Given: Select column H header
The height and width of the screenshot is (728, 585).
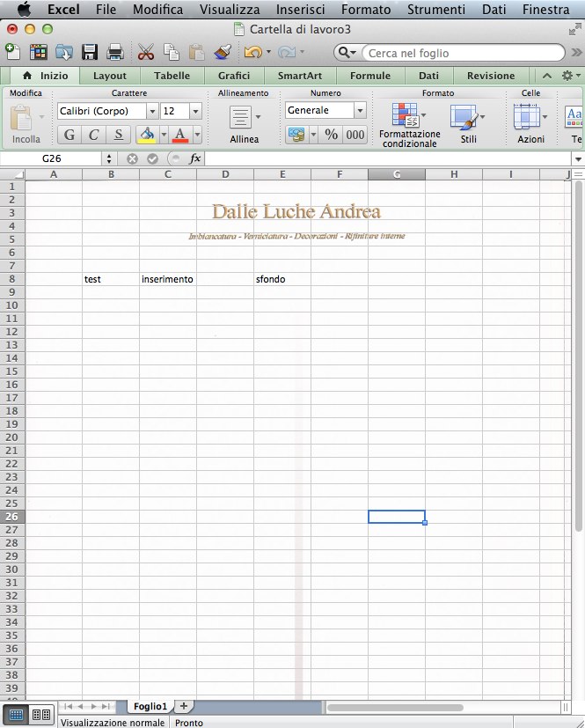Looking at the screenshot, I should pos(454,174).
